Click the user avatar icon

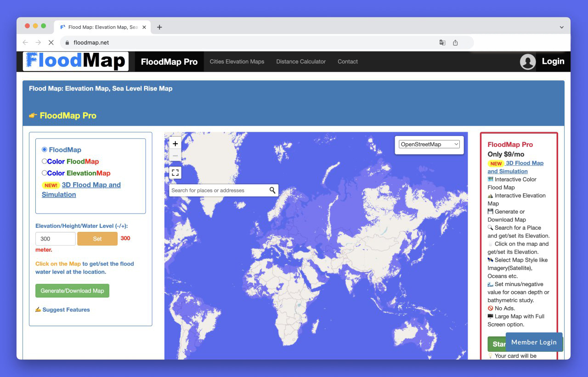tap(528, 62)
